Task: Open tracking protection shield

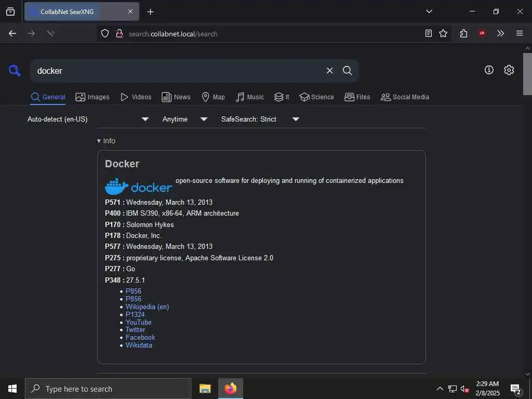Action: click(x=105, y=33)
